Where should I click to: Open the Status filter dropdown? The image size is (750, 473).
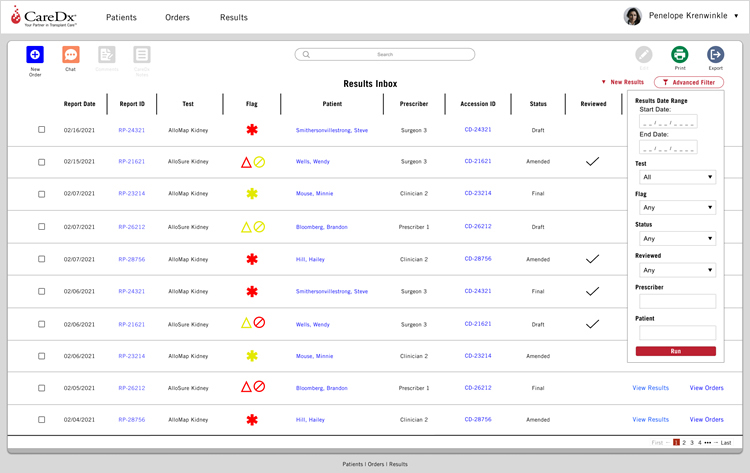point(677,239)
